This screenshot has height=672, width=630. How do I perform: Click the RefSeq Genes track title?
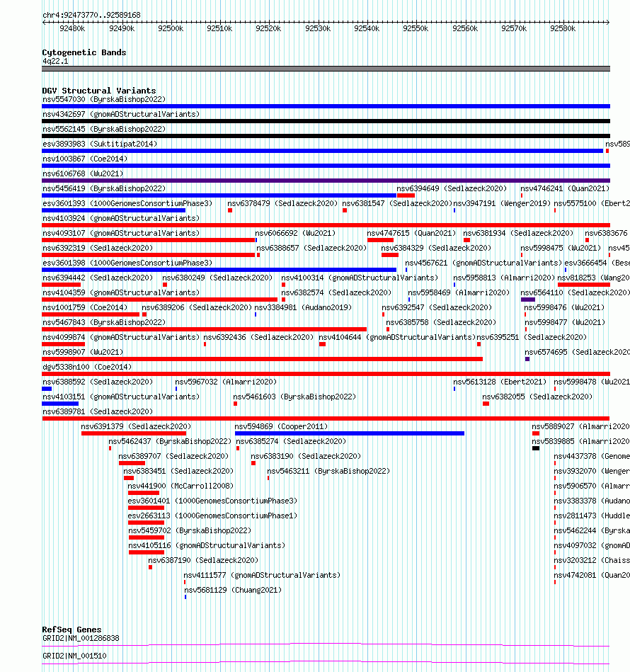point(71,630)
